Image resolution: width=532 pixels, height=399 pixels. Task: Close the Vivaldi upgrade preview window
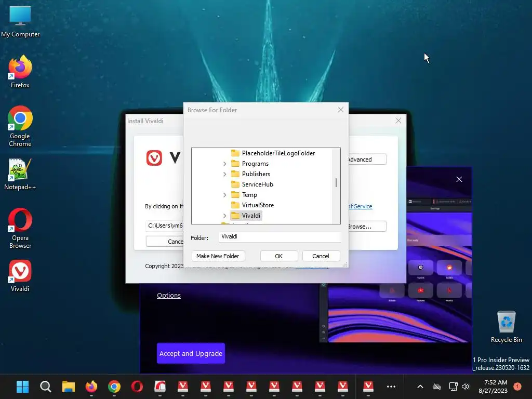(x=459, y=179)
